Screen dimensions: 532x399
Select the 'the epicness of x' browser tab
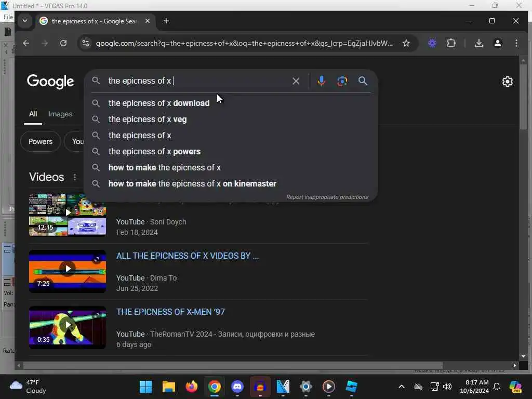(x=95, y=21)
